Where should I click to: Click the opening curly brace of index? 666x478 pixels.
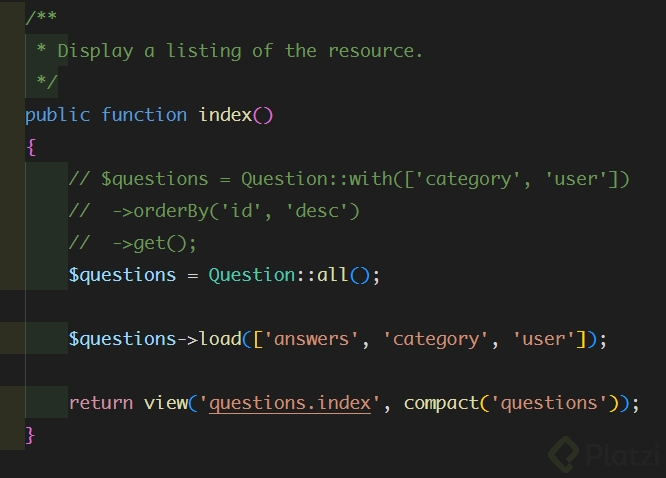(x=31, y=147)
